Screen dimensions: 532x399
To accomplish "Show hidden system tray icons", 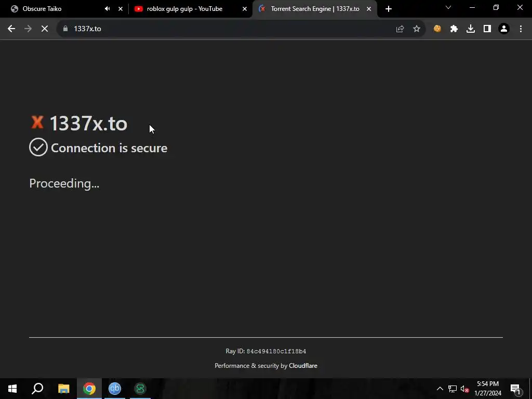I will pos(440,389).
